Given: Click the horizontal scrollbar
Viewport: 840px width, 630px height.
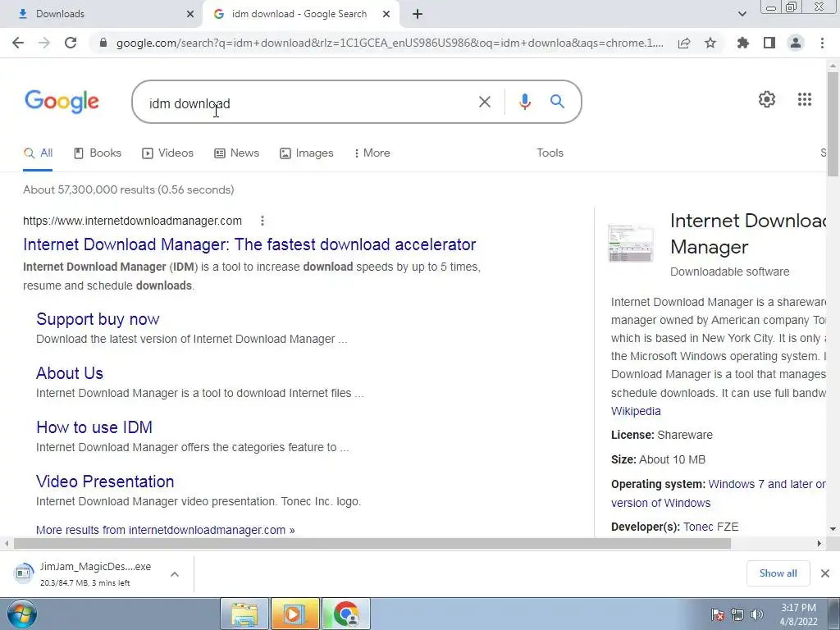Looking at the screenshot, I should pos(372,543).
